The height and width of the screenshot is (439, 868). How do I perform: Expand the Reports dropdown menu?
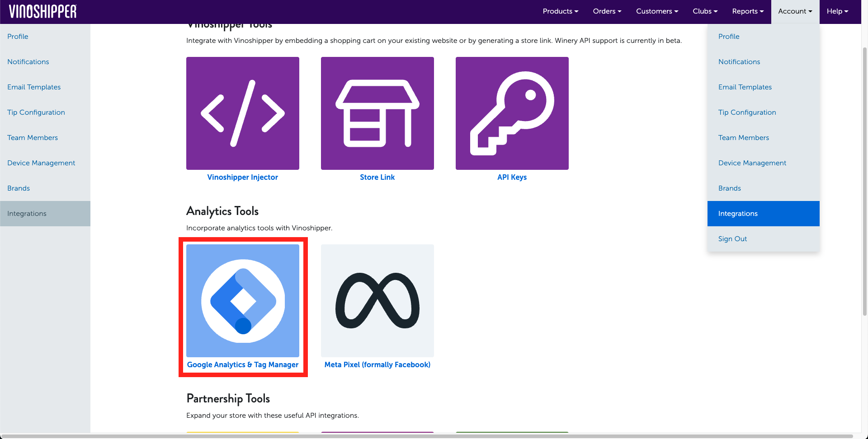[x=748, y=11]
